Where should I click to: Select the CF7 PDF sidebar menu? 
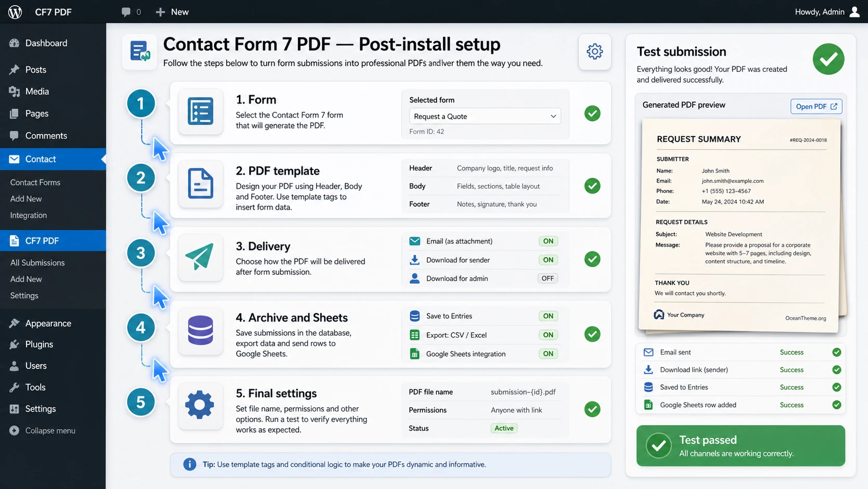pos(53,241)
